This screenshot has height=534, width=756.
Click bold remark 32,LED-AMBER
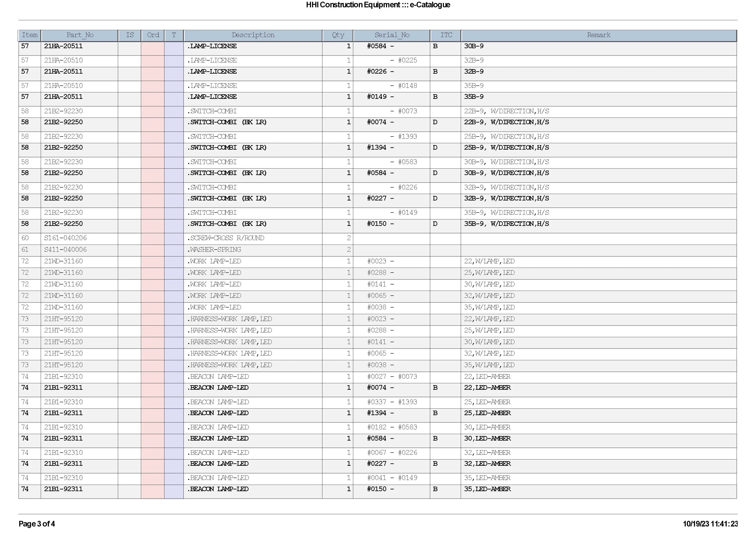[487, 464]
